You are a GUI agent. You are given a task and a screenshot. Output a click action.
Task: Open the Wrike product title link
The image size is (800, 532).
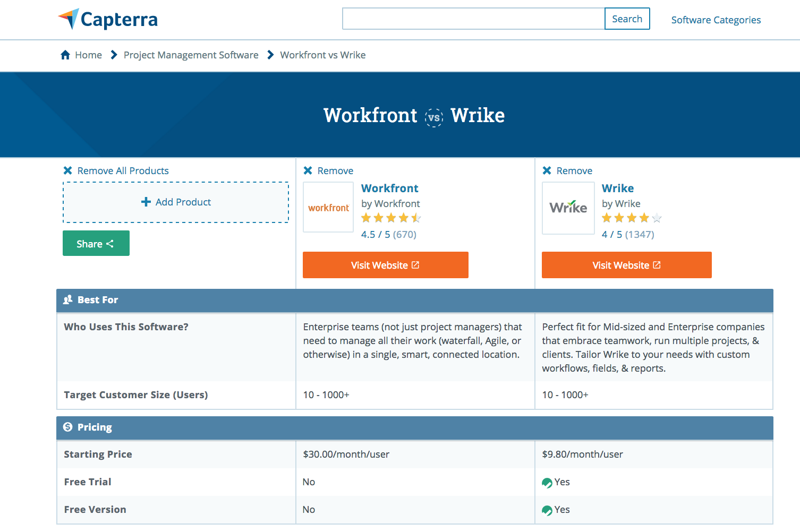pyautogui.click(x=618, y=188)
